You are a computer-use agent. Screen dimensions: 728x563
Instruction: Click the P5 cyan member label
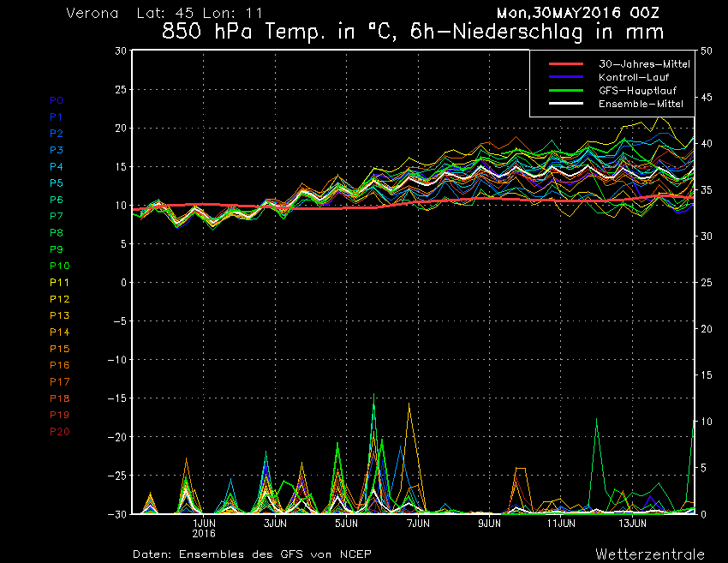coord(57,183)
